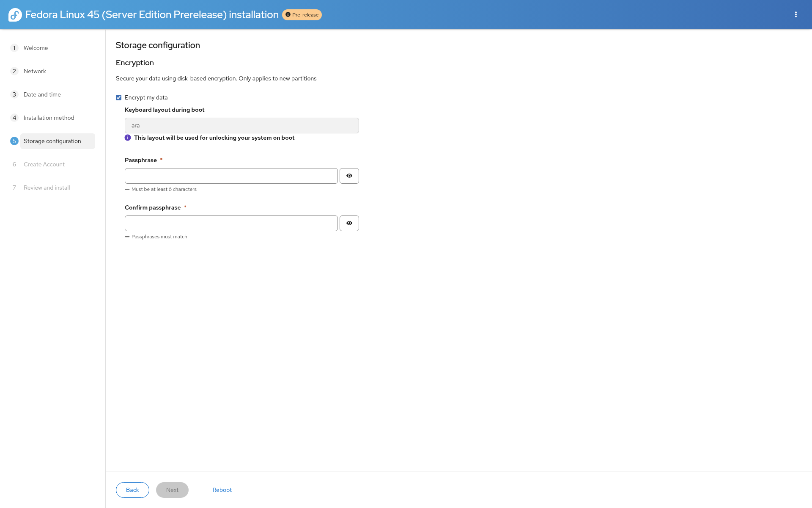Viewport: 812px width, 508px height.
Task: Click the Pre-release badge
Action: point(302,15)
